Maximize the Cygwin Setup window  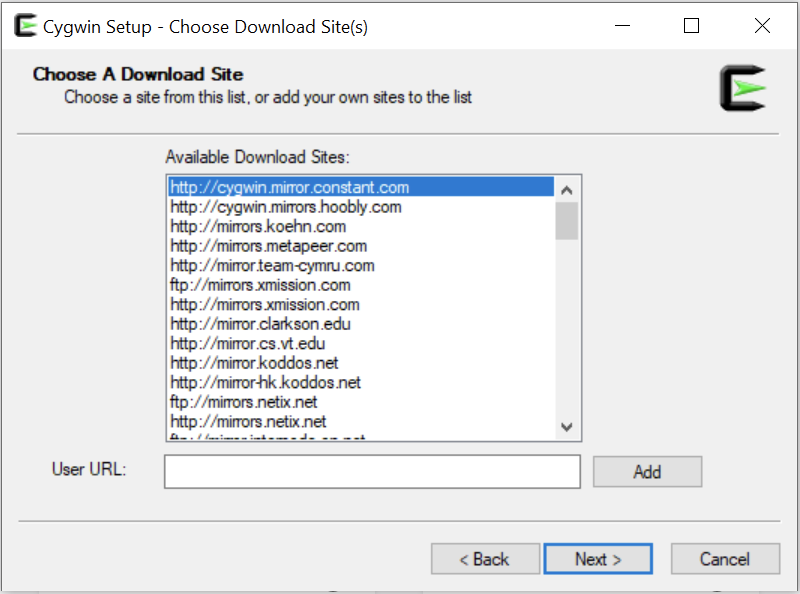691,26
